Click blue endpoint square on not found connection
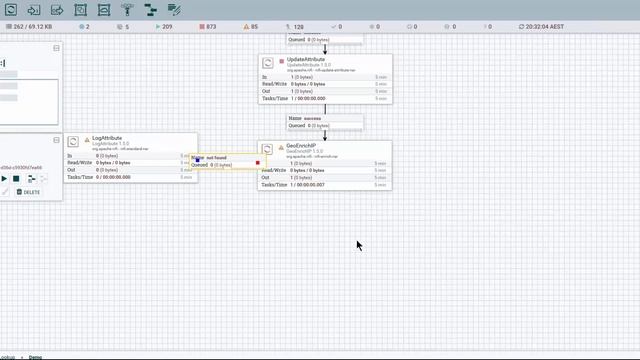Screen dimensions: 640x360 click(198, 160)
